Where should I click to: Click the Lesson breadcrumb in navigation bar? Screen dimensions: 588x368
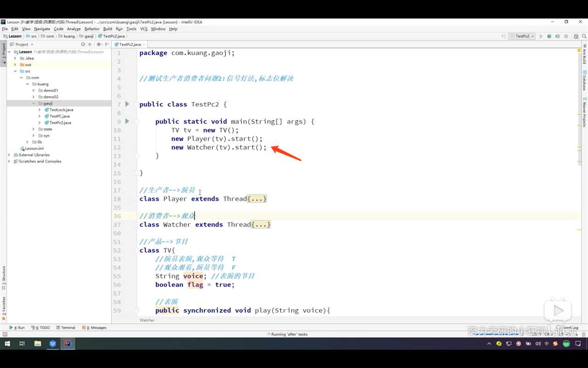click(x=13, y=36)
